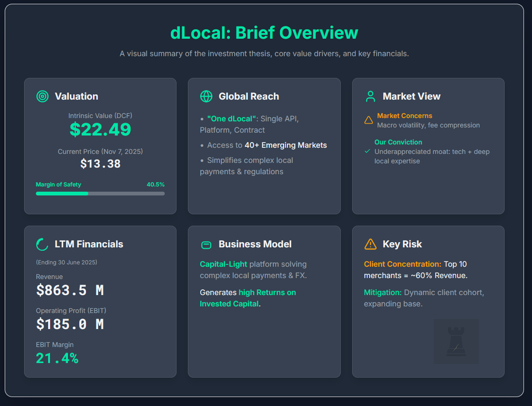Click the $863.5 M revenue figure
The height and width of the screenshot is (406, 532).
[70, 290]
